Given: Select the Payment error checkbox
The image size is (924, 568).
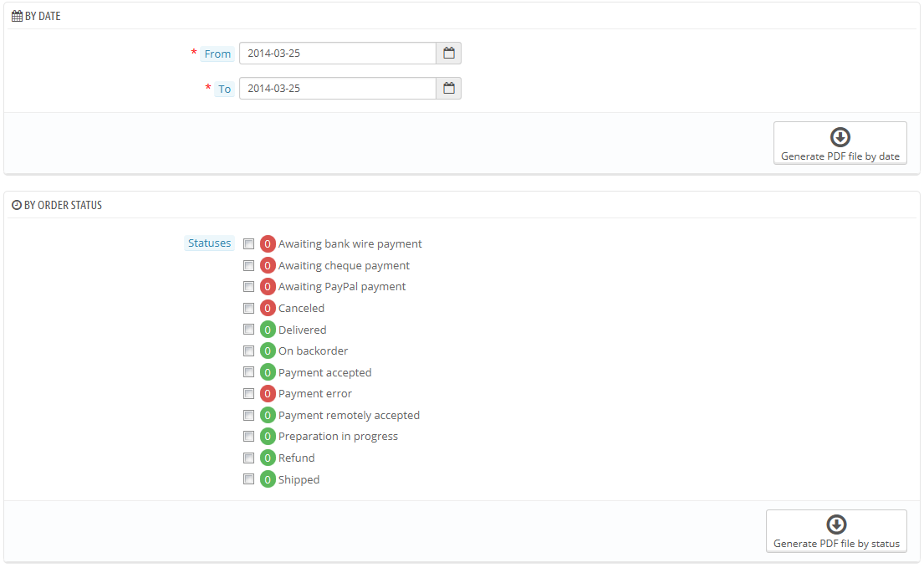Looking at the screenshot, I should (248, 394).
